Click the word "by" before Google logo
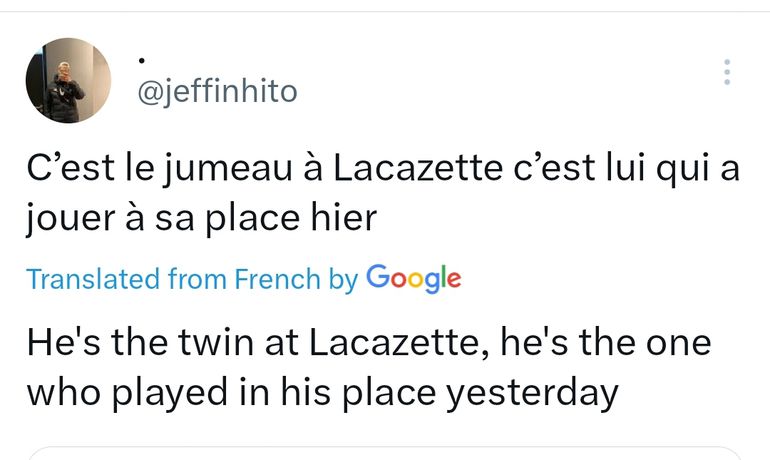 coord(343,279)
